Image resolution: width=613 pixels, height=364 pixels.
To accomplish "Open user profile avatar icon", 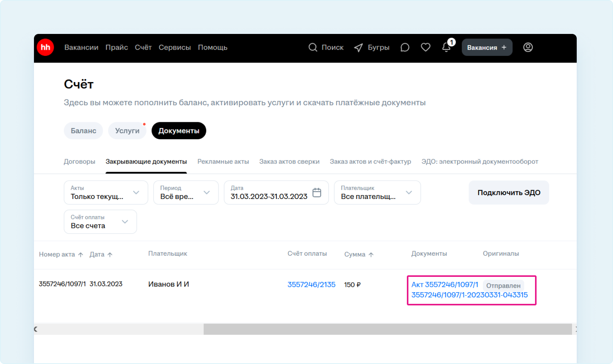I will pos(528,47).
